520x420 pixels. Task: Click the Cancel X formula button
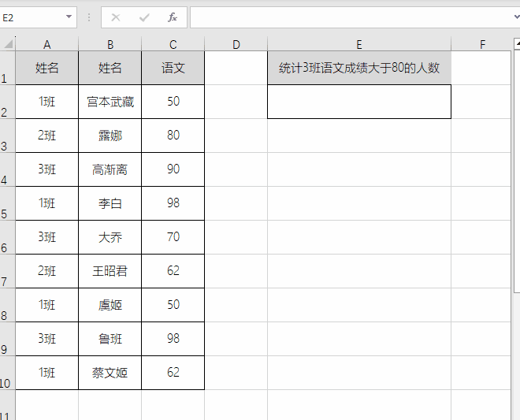pos(116,17)
